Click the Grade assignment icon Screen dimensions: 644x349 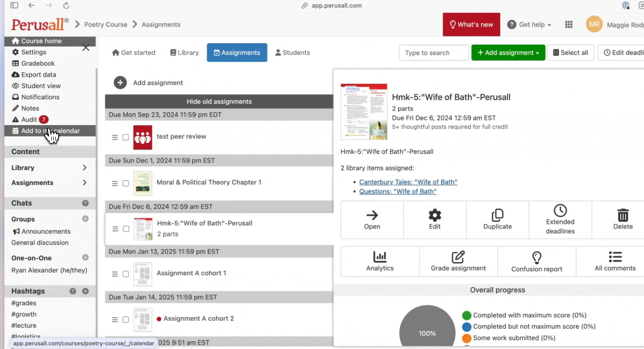pos(458,257)
